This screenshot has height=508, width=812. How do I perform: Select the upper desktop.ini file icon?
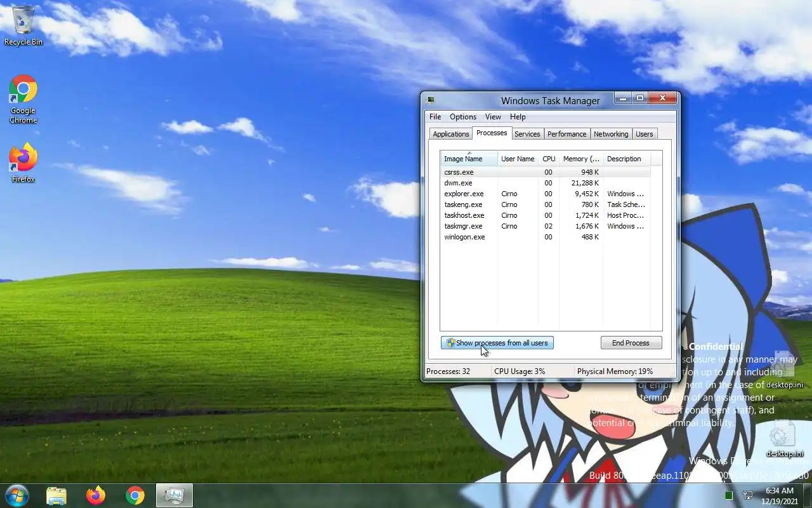pyautogui.click(x=785, y=370)
